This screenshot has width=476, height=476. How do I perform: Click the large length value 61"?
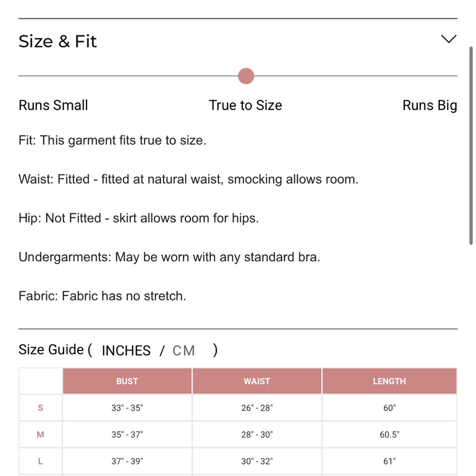click(389, 461)
